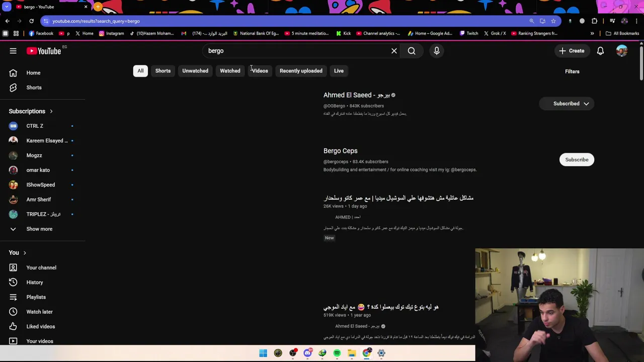This screenshot has width=644, height=362.
Task: Open Settings gear from taskbar
Action: (x=381, y=353)
